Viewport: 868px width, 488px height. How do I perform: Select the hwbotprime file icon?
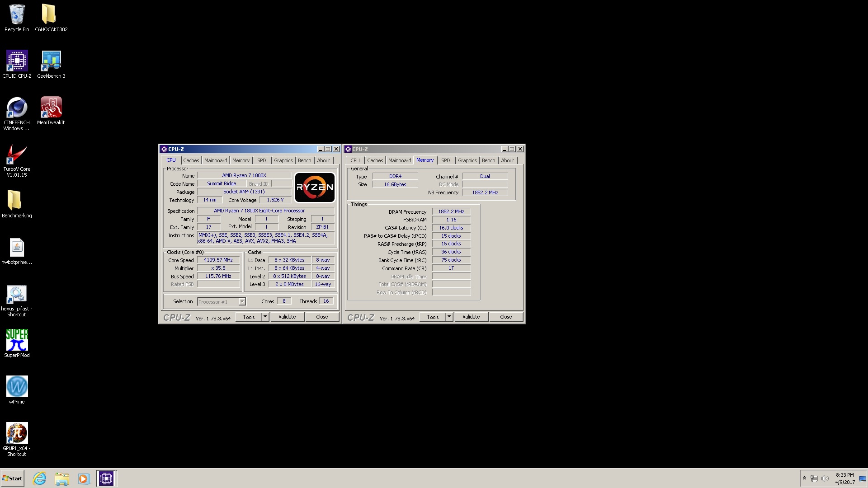pos(17,251)
